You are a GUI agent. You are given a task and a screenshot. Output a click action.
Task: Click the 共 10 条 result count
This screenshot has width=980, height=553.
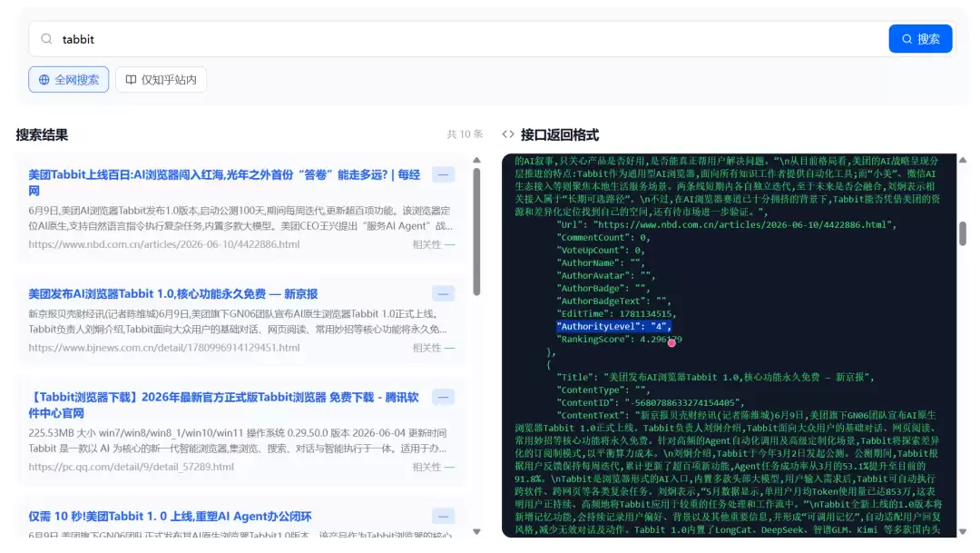[465, 133]
